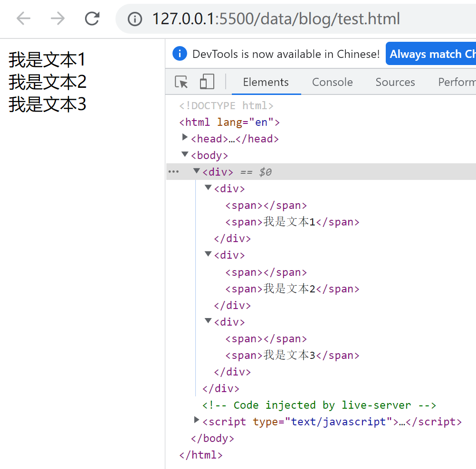Select the empty span above 我是文本1 span
This screenshot has height=469, width=476.
coord(266,206)
